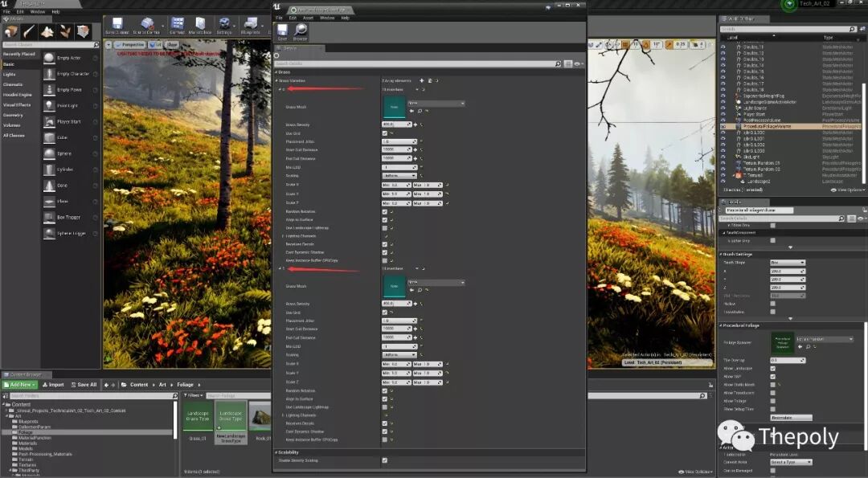The height and width of the screenshot is (478, 868).
Task: Pick the Player Start actor icon
Action: coord(49,122)
